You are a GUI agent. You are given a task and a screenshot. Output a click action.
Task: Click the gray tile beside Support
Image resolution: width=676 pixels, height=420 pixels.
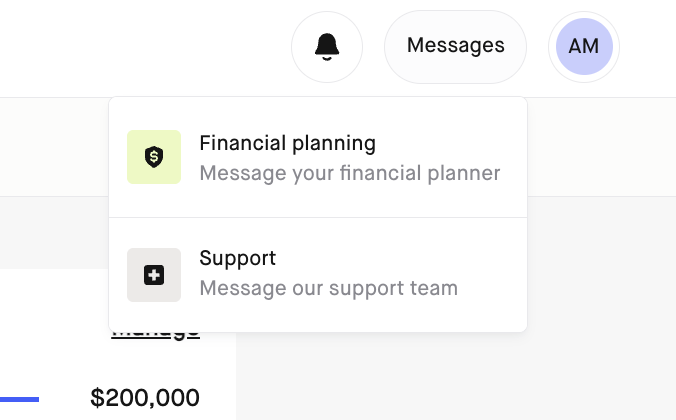click(x=154, y=275)
